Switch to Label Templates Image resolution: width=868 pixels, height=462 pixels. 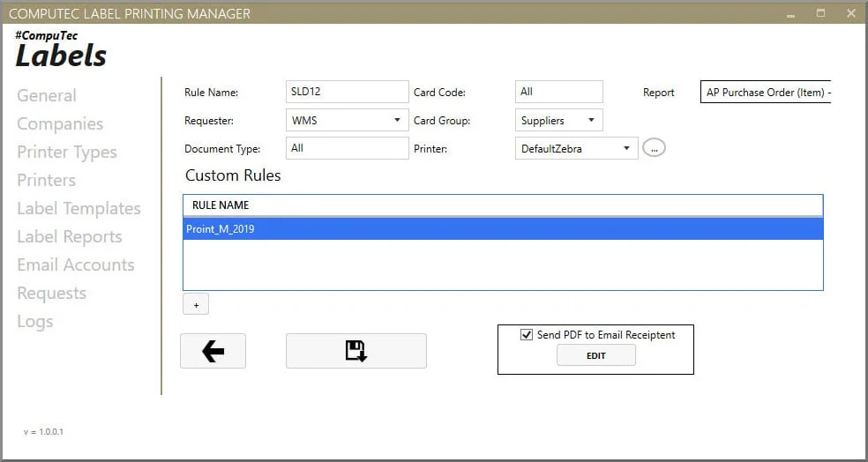pyautogui.click(x=79, y=209)
